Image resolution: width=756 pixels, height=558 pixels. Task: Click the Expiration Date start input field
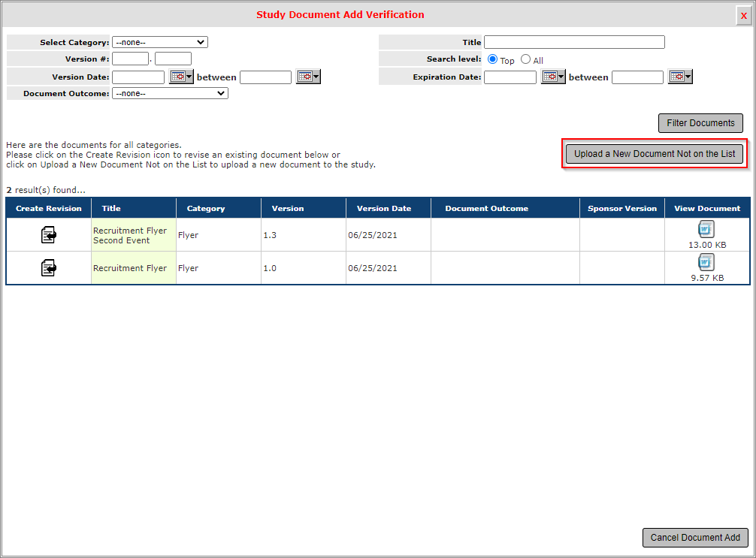(x=510, y=77)
